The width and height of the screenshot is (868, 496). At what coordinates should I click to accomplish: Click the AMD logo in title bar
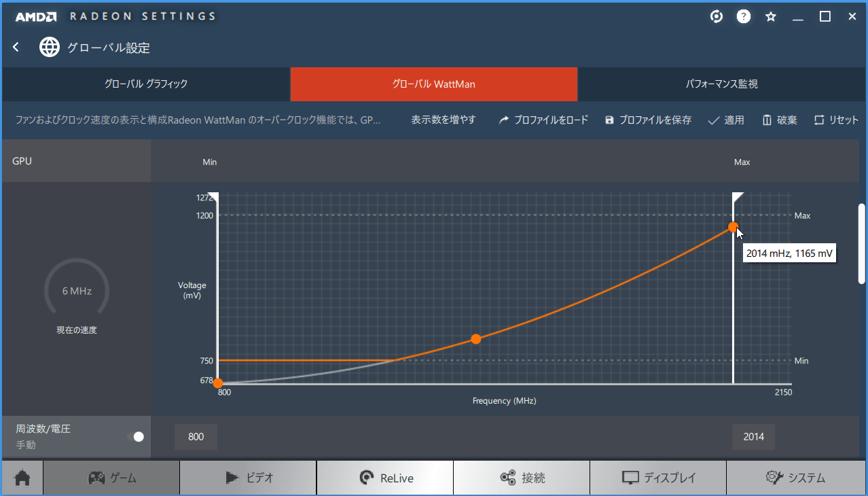tap(35, 16)
